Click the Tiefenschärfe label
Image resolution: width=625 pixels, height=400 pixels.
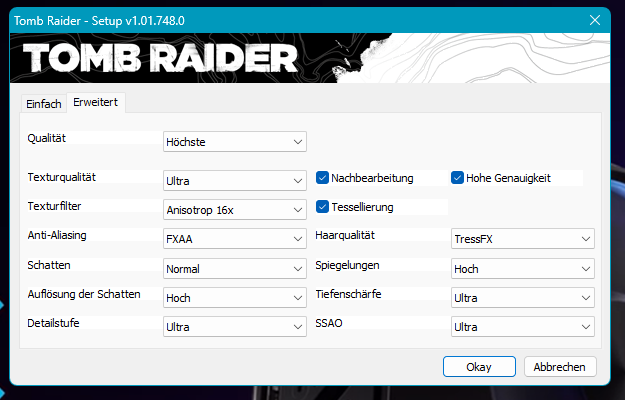click(348, 294)
